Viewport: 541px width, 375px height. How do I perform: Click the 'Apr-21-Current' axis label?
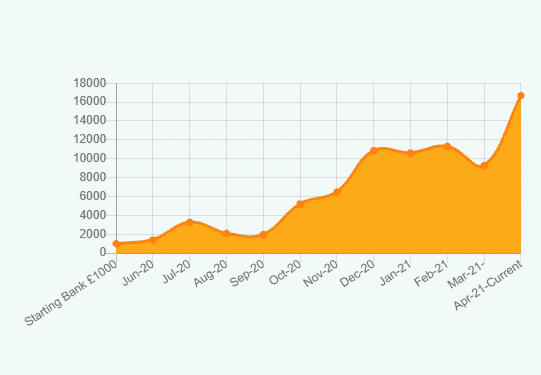(488, 285)
